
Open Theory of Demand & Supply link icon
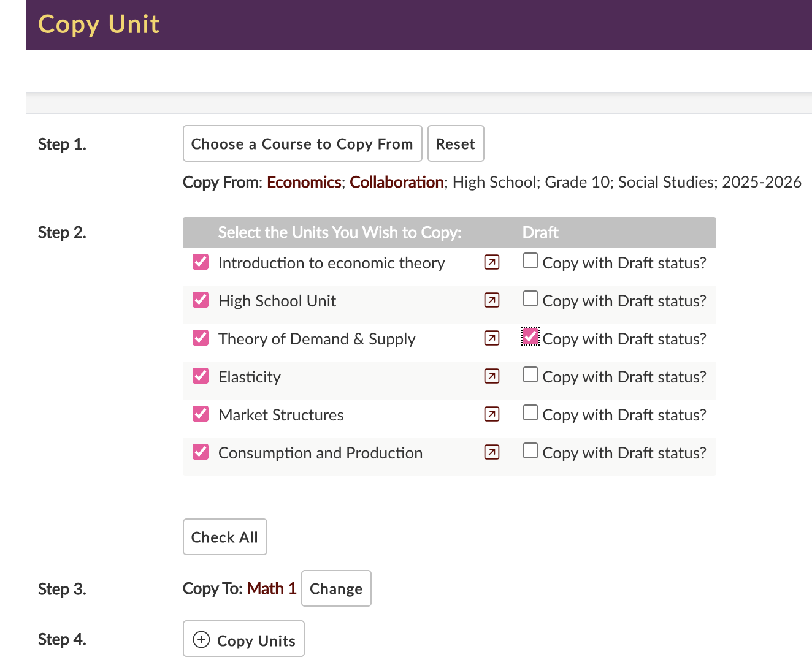tap(491, 338)
